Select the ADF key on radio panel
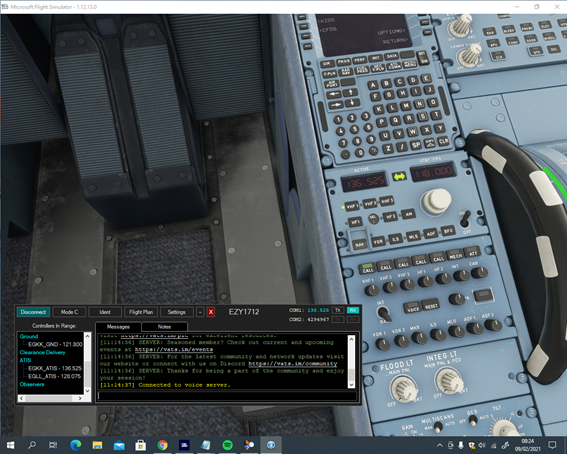Viewport: 567px width, 454px height. click(431, 234)
